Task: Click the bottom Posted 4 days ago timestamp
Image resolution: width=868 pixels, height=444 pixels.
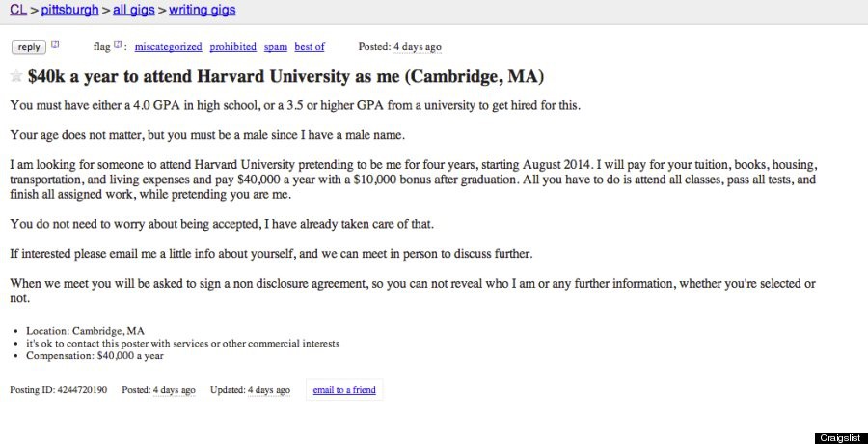Action: pyautogui.click(x=174, y=390)
